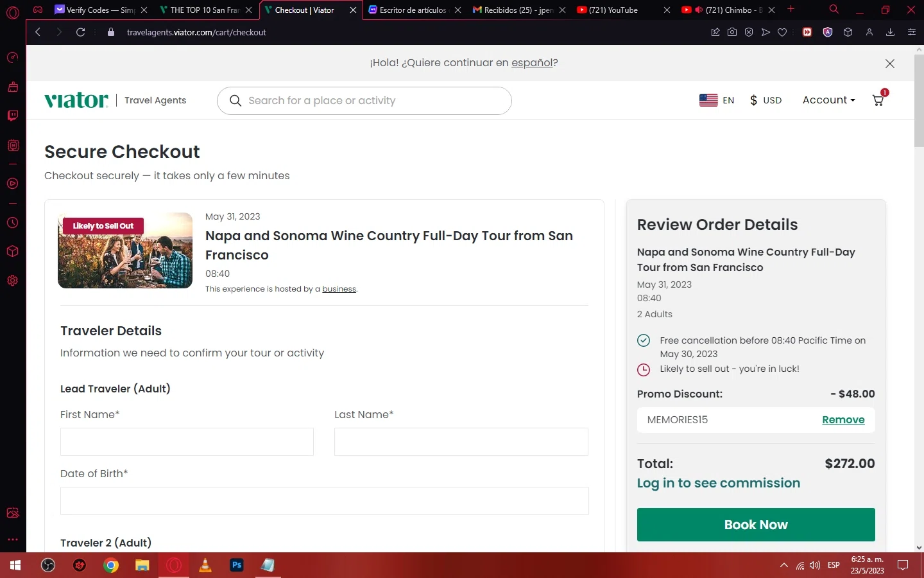Open the USD currency selector

point(766,100)
